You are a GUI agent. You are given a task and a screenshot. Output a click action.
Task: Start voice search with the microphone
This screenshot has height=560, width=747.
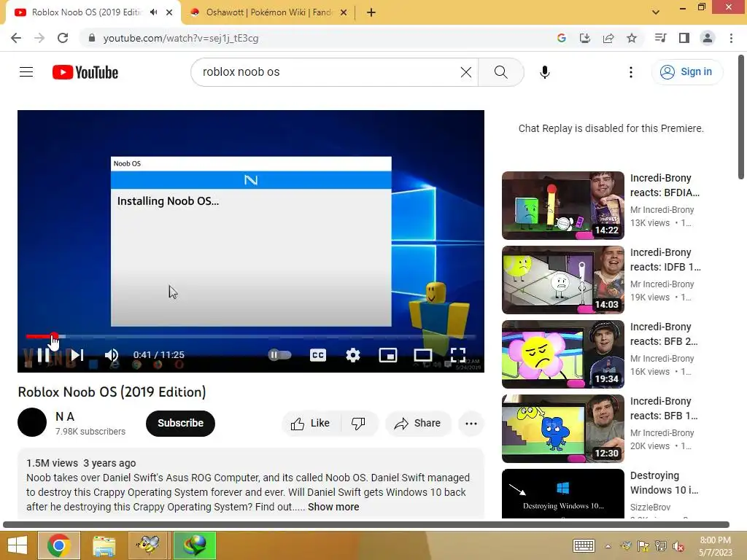(544, 72)
